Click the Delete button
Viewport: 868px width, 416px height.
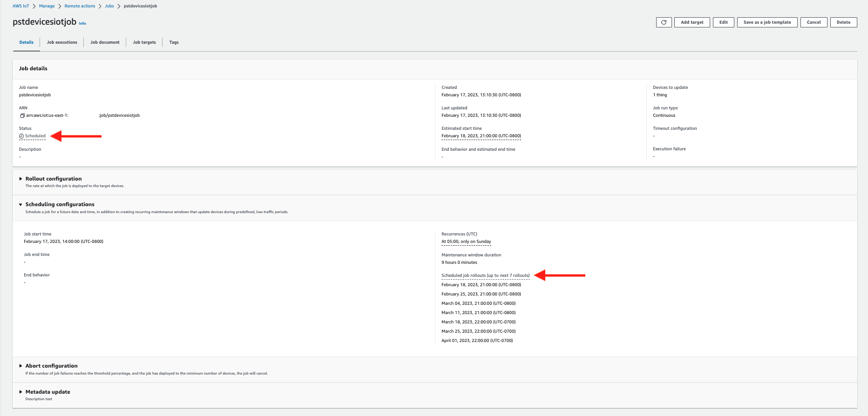point(843,22)
